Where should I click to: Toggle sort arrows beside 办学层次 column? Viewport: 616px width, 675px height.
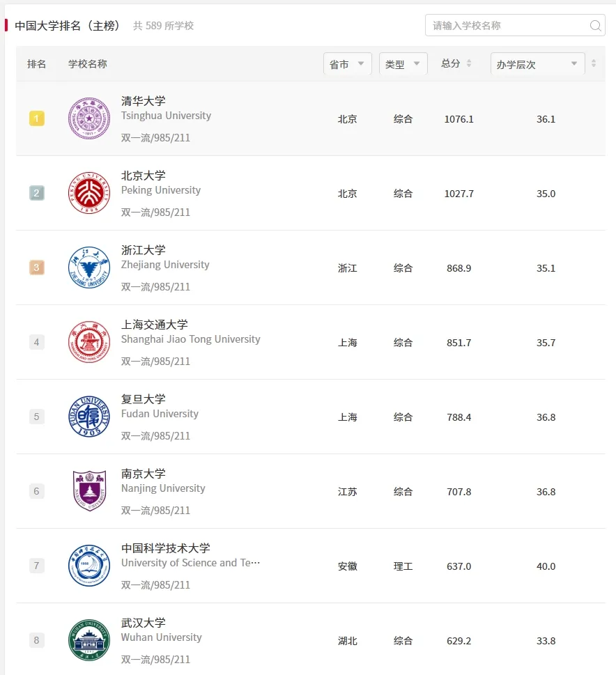tap(594, 63)
